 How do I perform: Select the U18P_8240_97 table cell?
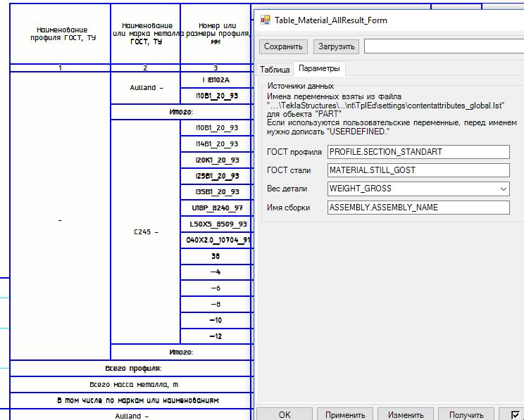pyautogui.click(x=216, y=208)
